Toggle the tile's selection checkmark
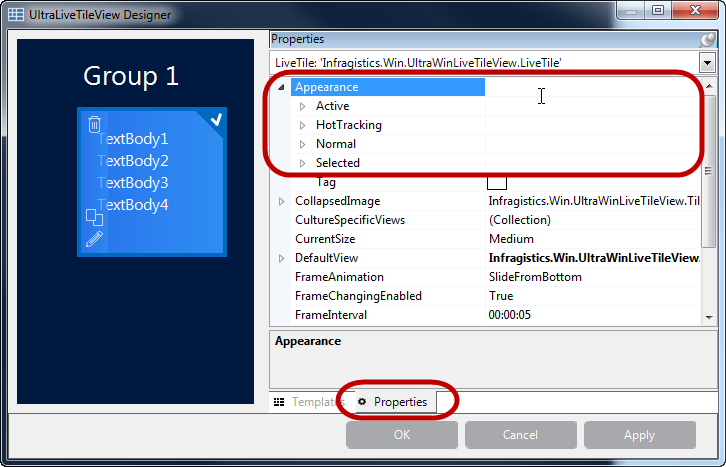Viewport: 726px width, 467px height. [215, 119]
